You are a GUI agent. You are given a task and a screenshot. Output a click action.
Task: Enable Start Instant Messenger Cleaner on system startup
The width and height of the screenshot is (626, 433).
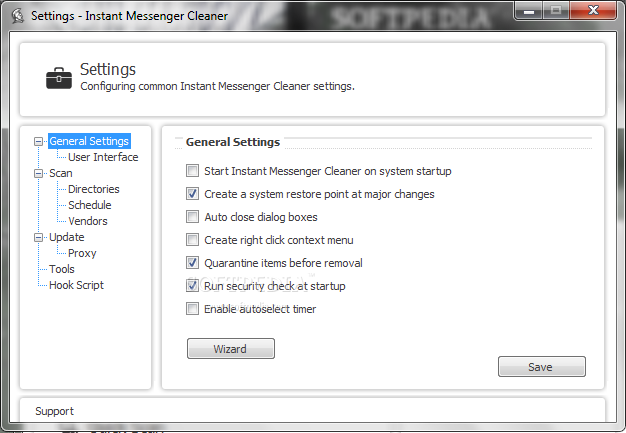(192, 171)
